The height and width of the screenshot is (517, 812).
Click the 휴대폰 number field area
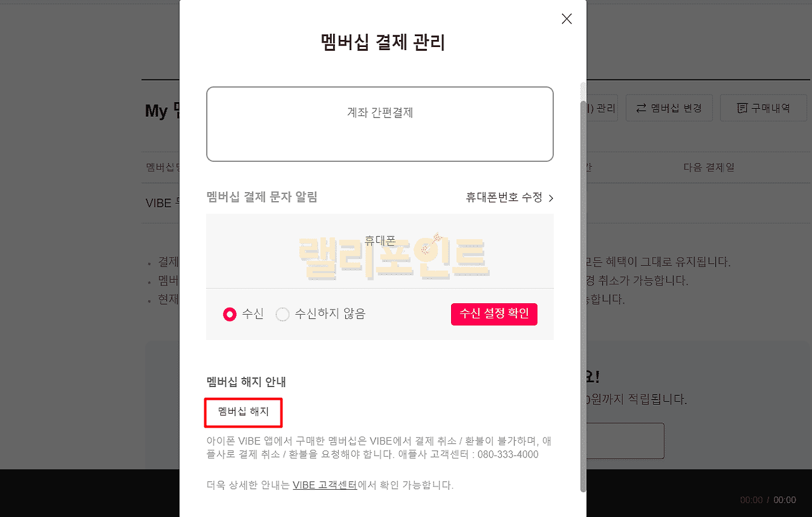pyautogui.click(x=380, y=251)
